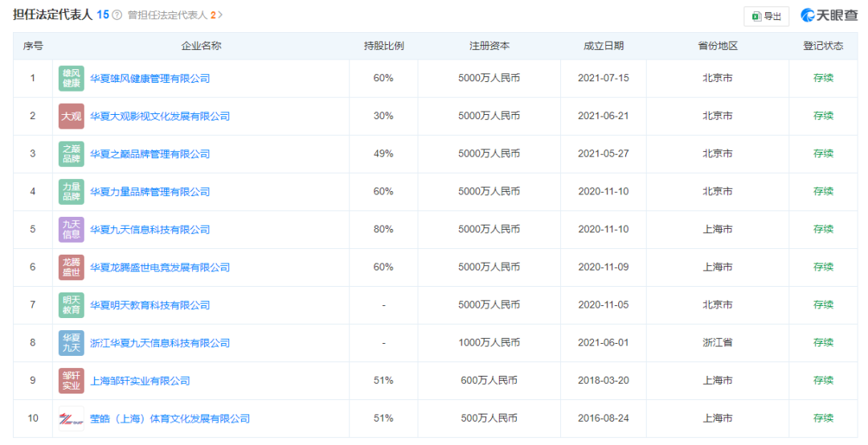Screen dimensions: 868x445
Task: Click the 力量品牌 company logo icon
Action: pyautogui.click(x=72, y=191)
